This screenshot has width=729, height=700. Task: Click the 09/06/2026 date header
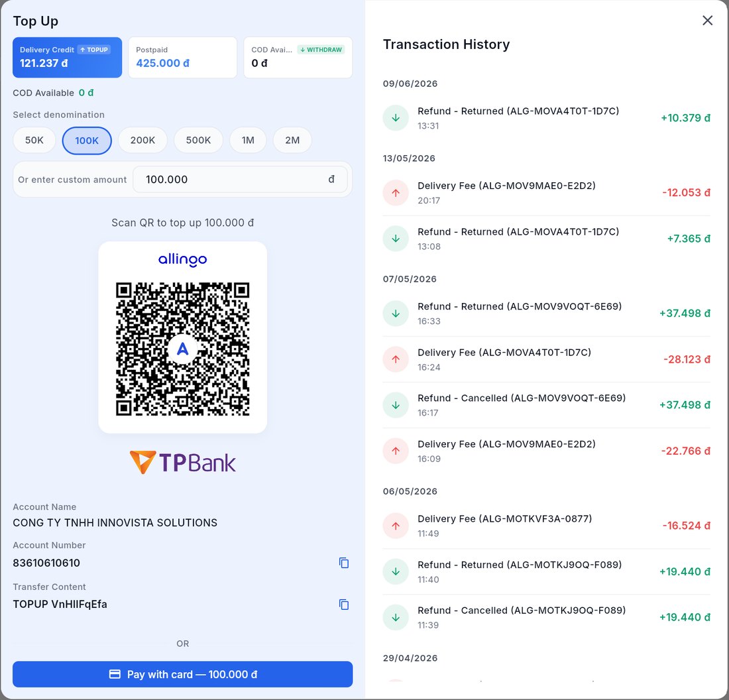(x=410, y=84)
